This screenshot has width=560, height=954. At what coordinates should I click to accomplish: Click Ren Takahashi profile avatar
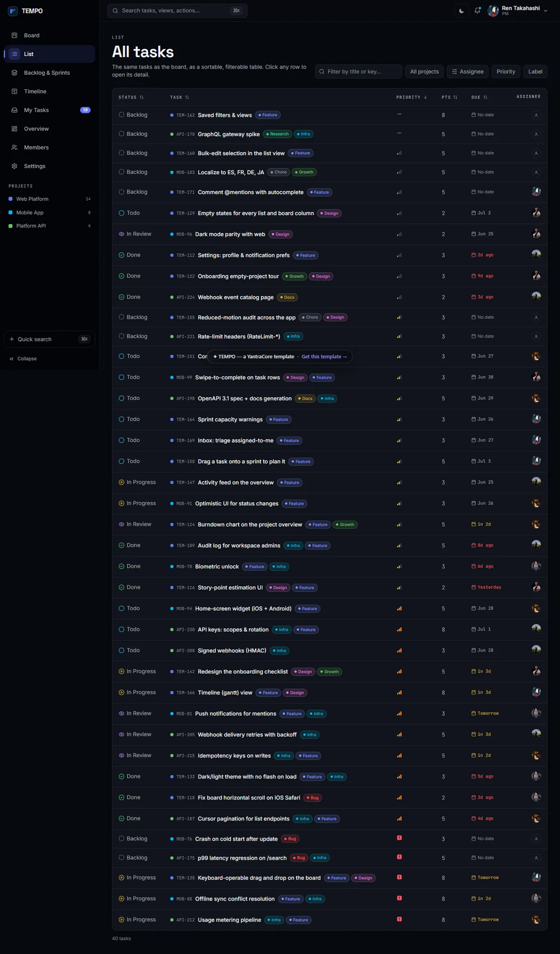pos(493,11)
